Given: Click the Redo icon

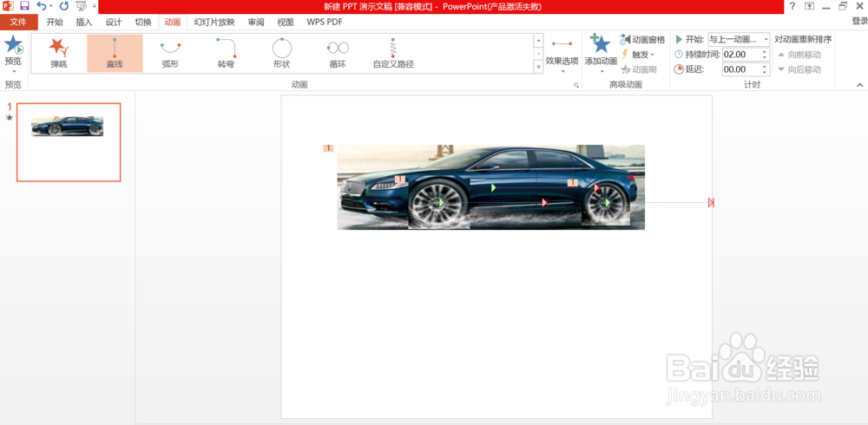Looking at the screenshot, I should click(x=64, y=6).
